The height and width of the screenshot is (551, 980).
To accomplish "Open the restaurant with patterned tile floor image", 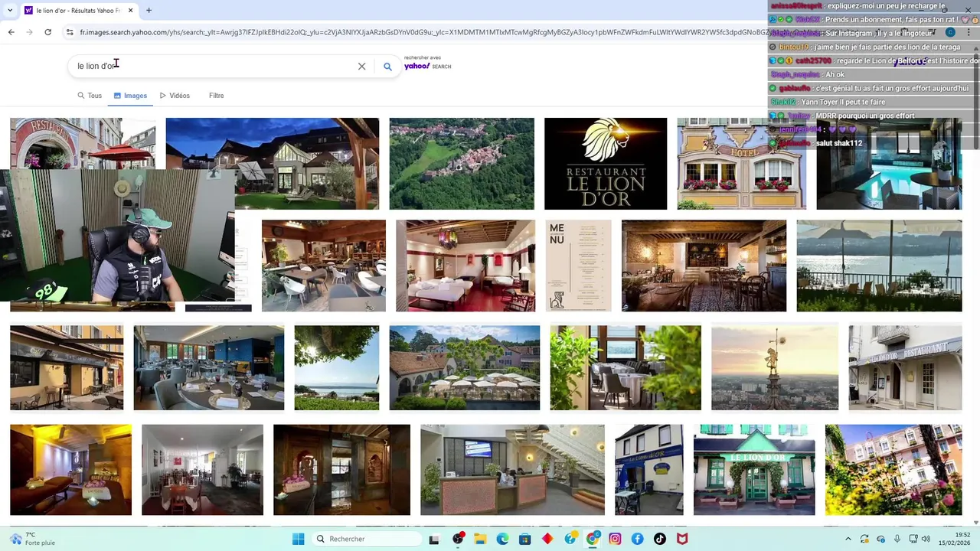I will [x=704, y=266].
